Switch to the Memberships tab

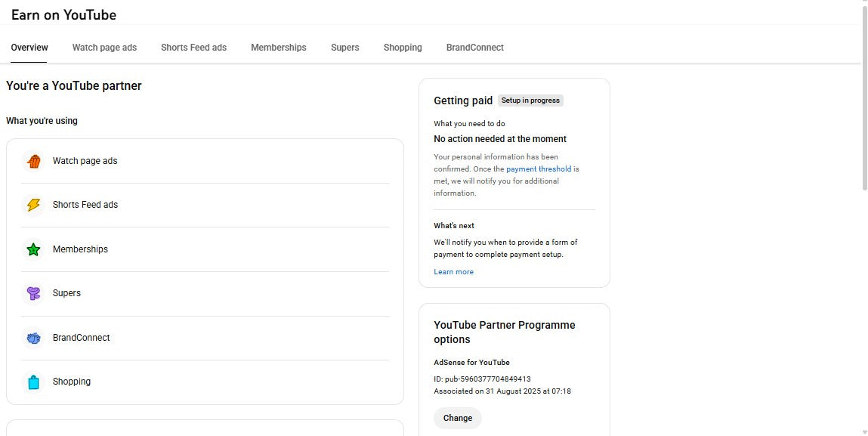(278, 47)
